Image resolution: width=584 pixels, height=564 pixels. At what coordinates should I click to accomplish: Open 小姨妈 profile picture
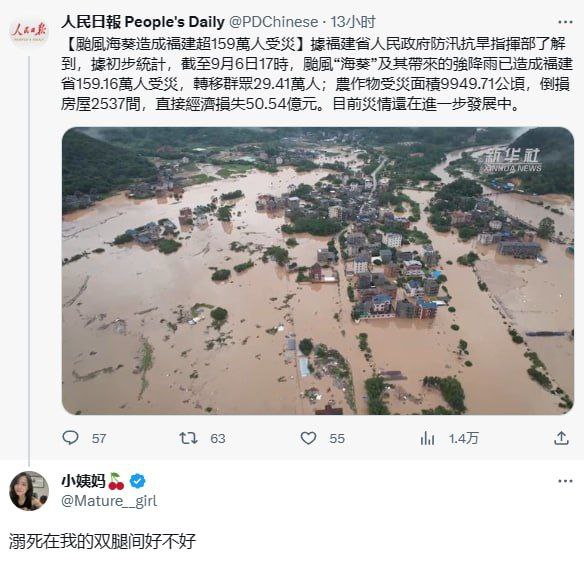(29, 491)
